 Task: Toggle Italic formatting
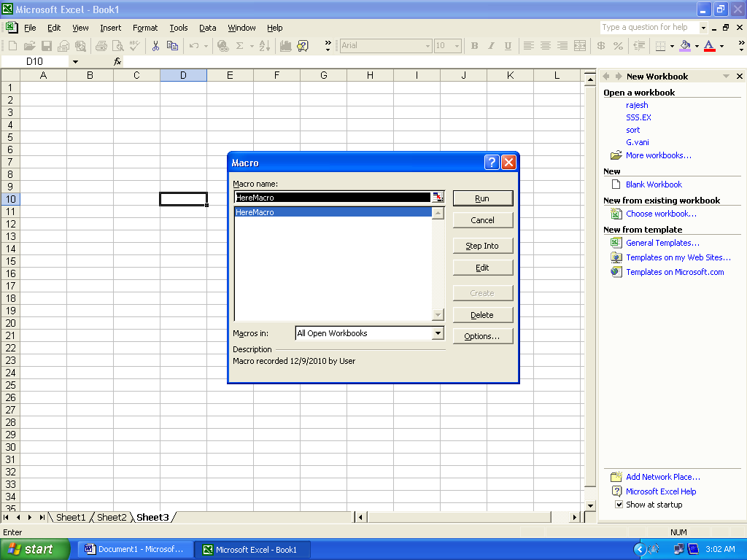[x=491, y=46]
